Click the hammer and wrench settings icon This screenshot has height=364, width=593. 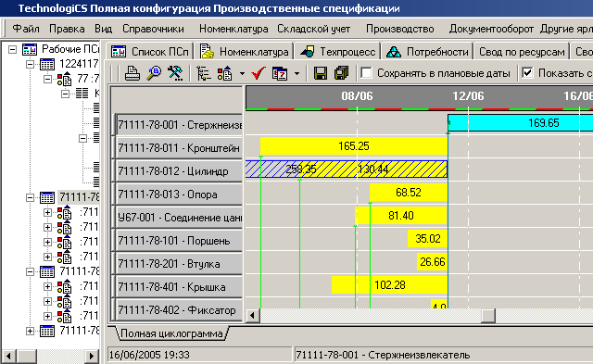175,73
